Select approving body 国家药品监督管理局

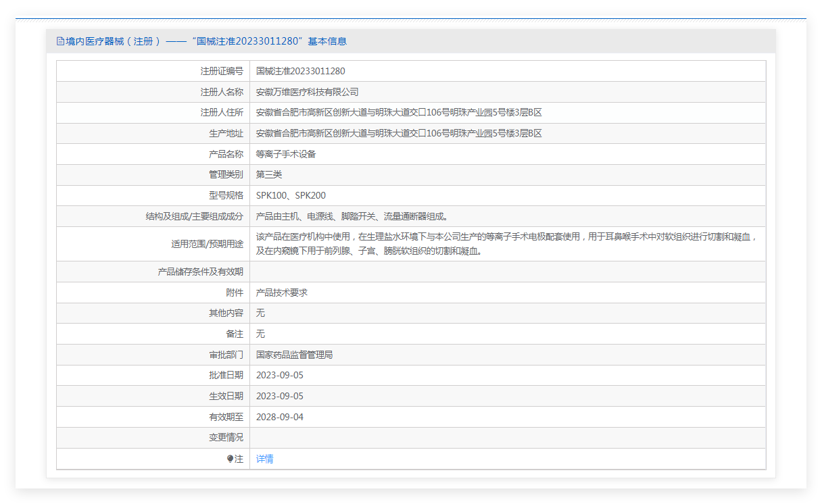click(294, 355)
